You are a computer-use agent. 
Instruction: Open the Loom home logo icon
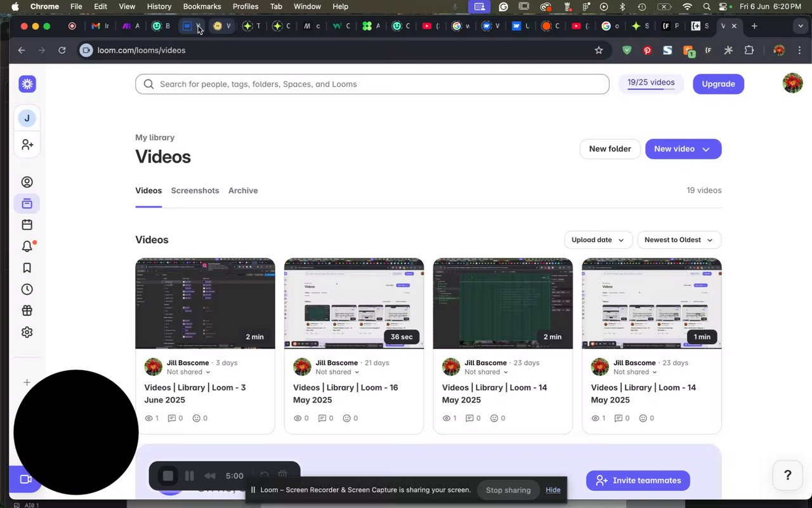click(x=27, y=84)
